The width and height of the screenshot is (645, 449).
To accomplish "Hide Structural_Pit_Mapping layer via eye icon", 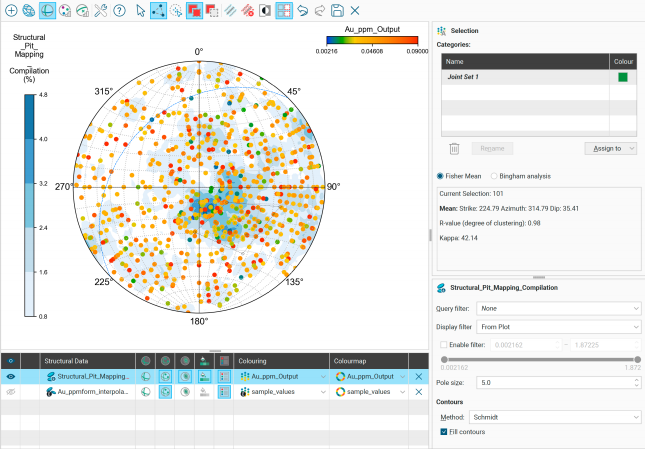I will click(10, 376).
